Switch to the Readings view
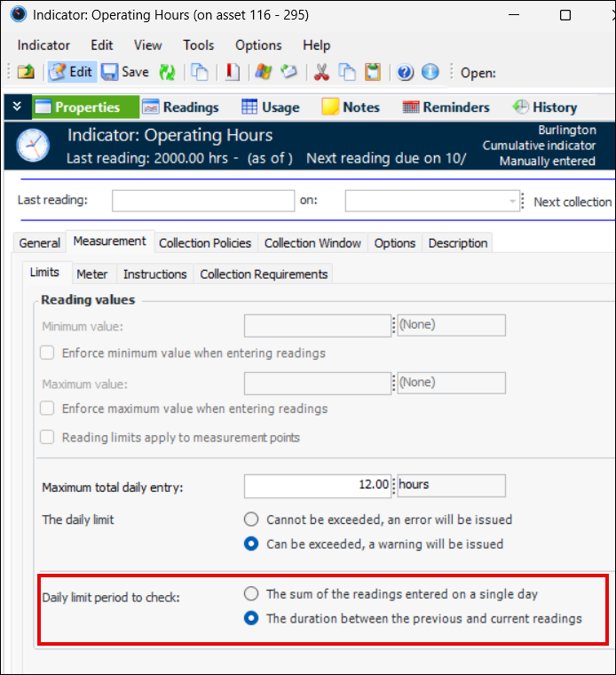This screenshot has width=616, height=675. point(181,107)
